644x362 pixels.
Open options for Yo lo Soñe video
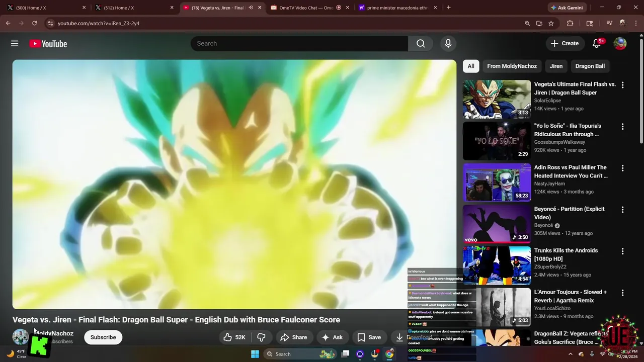[622, 127]
